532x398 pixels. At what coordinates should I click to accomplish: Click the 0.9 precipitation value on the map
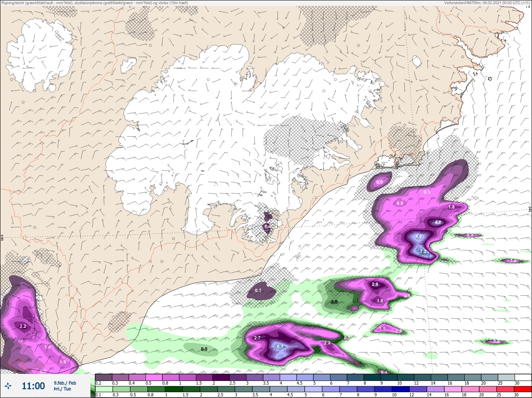click(x=400, y=203)
